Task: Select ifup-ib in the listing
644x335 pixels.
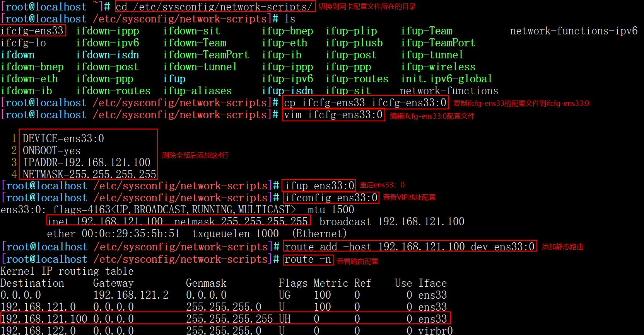Action: 282,55
